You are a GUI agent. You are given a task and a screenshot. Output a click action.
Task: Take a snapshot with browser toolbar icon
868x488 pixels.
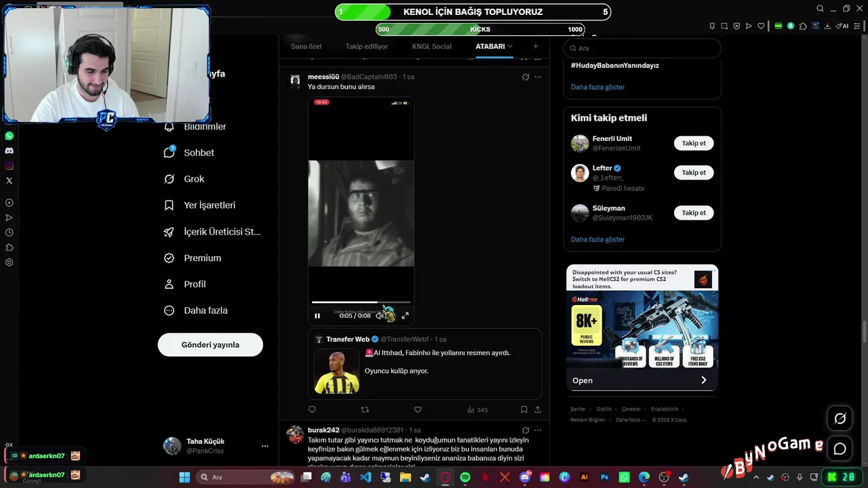point(724,26)
